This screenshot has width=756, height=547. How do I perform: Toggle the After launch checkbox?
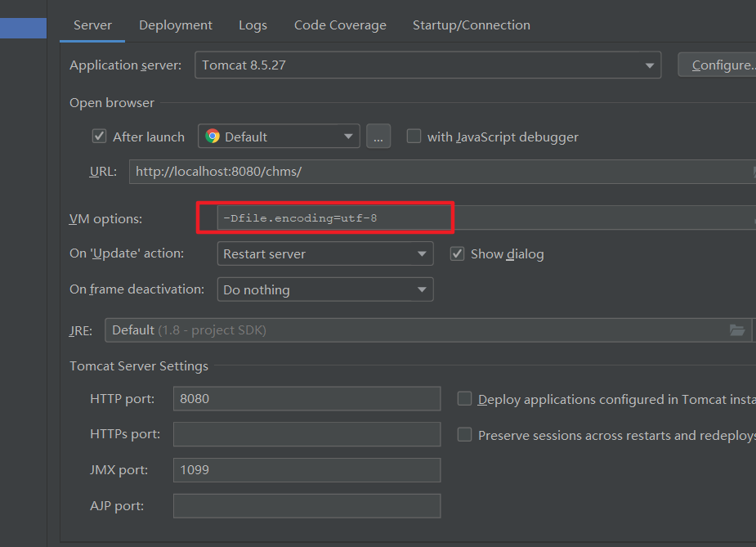pos(100,137)
